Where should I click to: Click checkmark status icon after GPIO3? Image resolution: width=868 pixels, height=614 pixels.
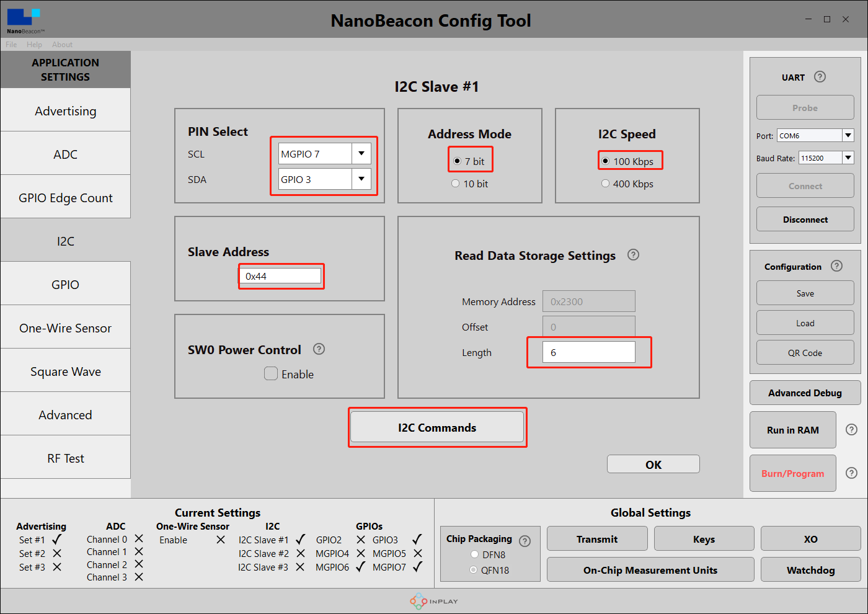coord(417,540)
